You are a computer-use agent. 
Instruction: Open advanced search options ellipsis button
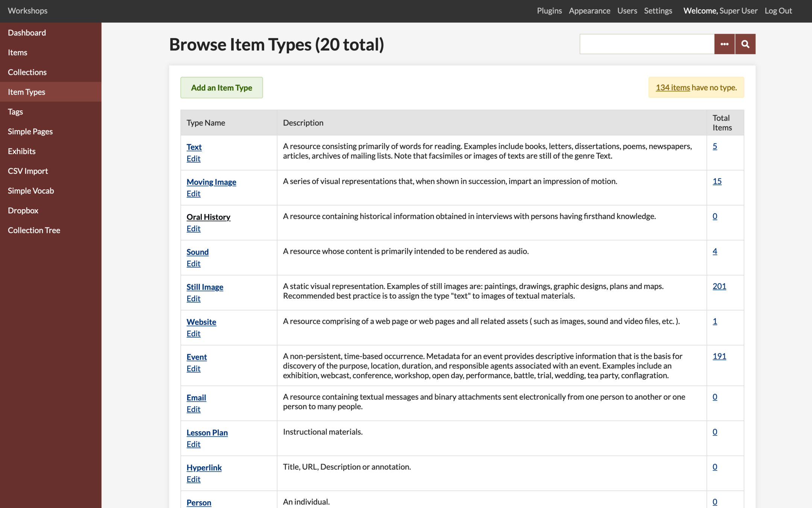point(724,44)
